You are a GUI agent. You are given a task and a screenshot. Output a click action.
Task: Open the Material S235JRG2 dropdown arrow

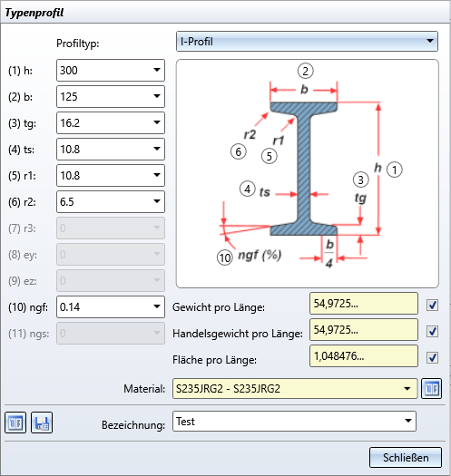pos(407,389)
